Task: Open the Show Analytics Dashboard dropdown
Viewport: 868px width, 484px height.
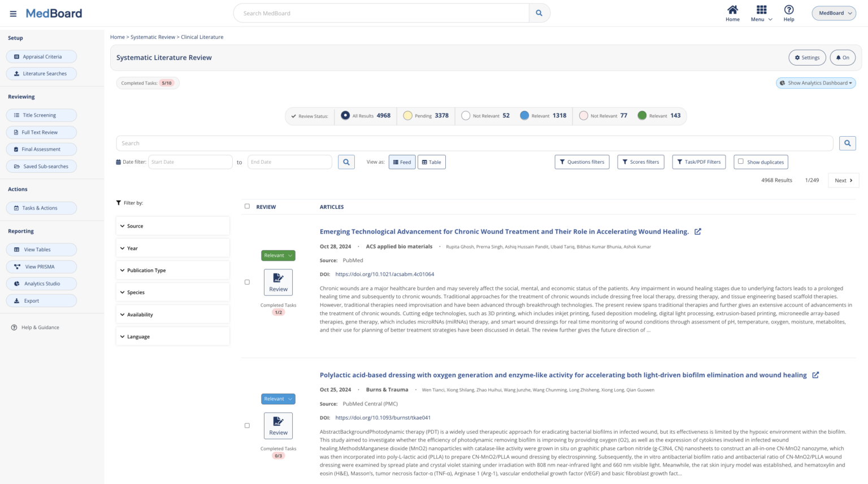Action: pos(815,82)
